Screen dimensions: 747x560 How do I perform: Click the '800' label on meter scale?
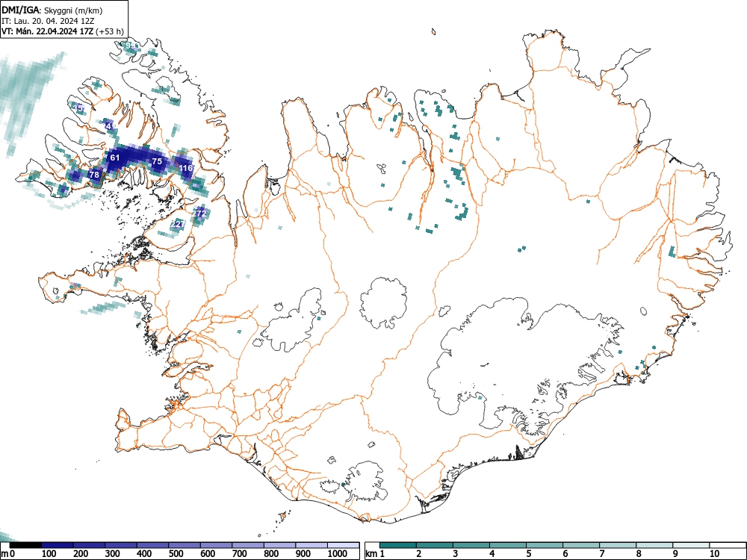(272, 554)
